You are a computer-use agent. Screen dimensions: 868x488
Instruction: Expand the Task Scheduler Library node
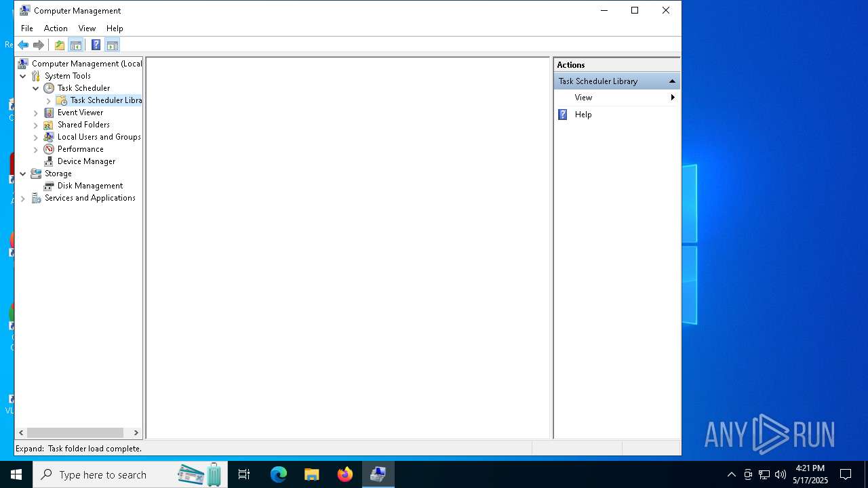pos(49,100)
